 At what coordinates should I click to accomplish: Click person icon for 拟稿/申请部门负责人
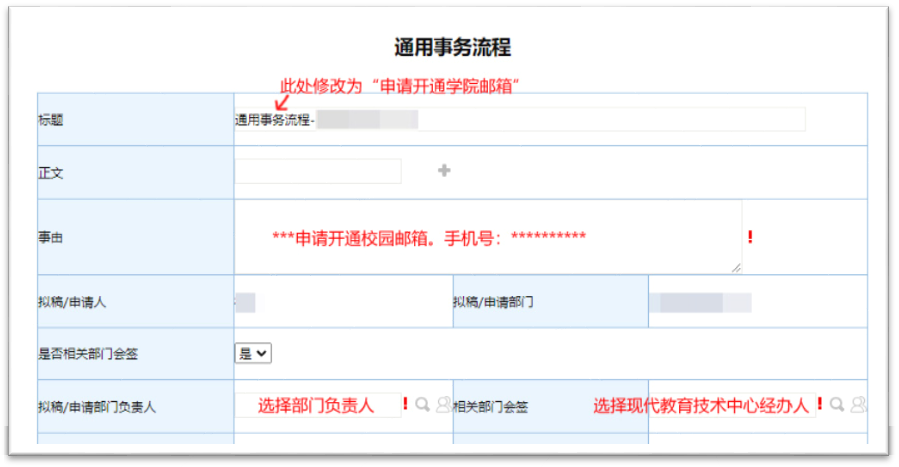(442, 405)
